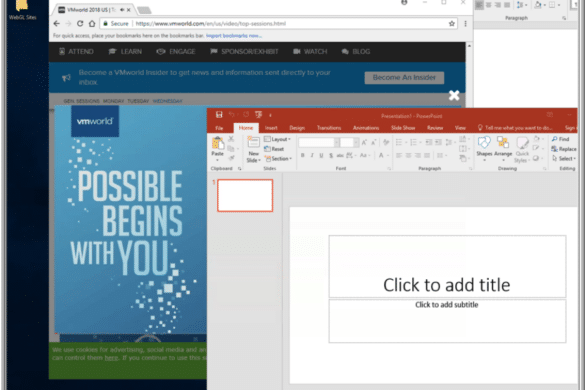Add a slide with the New Slide icon

pyautogui.click(x=253, y=143)
